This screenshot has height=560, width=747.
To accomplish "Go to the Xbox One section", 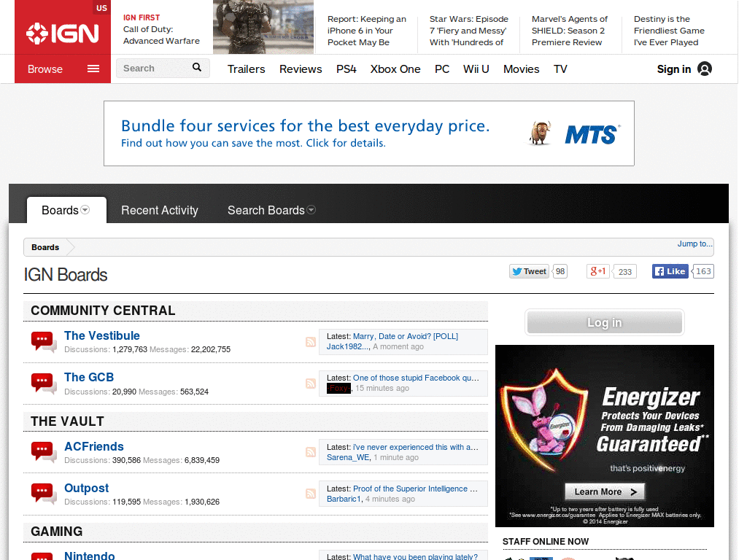I will [x=395, y=69].
